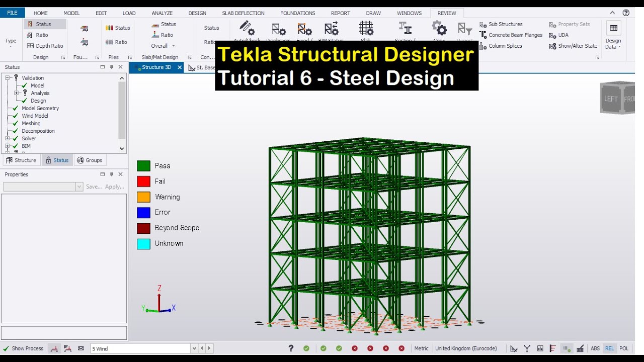
Task: Select Design Depth Ratio review
Action: (x=45, y=46)
